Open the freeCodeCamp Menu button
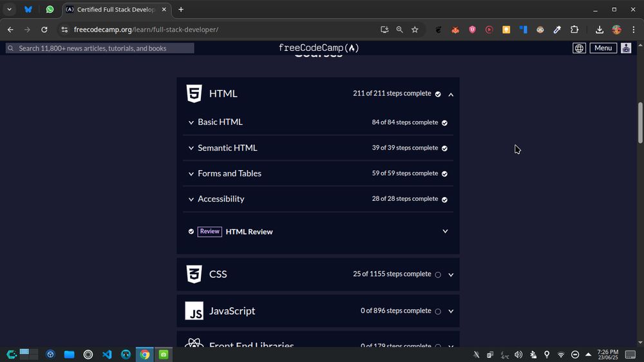Viewport: 644px width, 362px height. click(603, 48)
